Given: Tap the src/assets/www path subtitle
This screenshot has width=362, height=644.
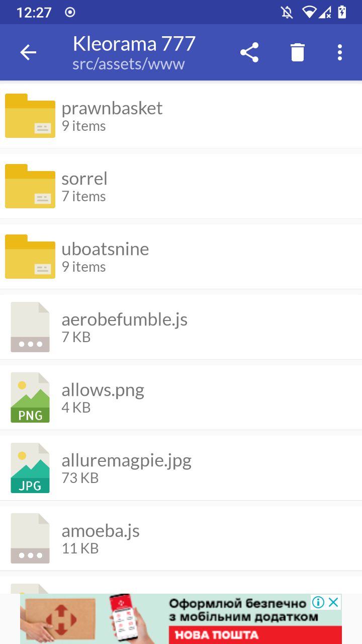Looking at the screenshot, I should pyautogui.click(x=128, y=64).
